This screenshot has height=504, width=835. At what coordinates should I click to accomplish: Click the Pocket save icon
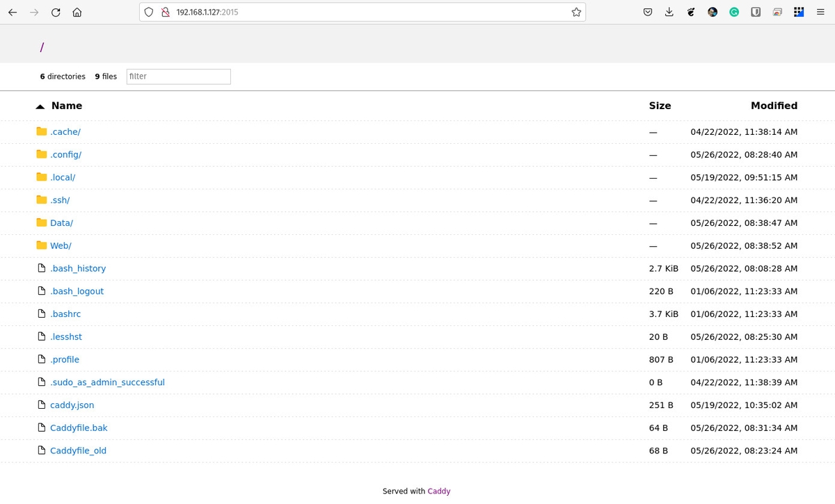(x=647, y=12)
